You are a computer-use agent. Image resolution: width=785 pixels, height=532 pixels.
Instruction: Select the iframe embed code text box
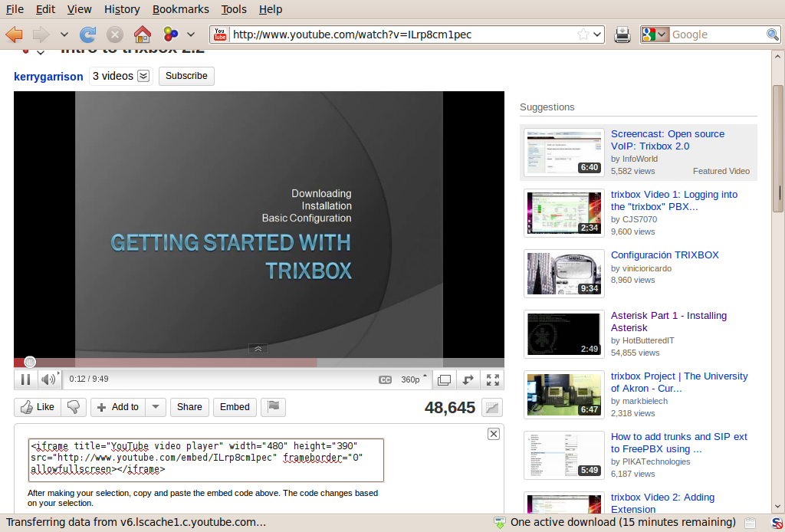point(206,460)
